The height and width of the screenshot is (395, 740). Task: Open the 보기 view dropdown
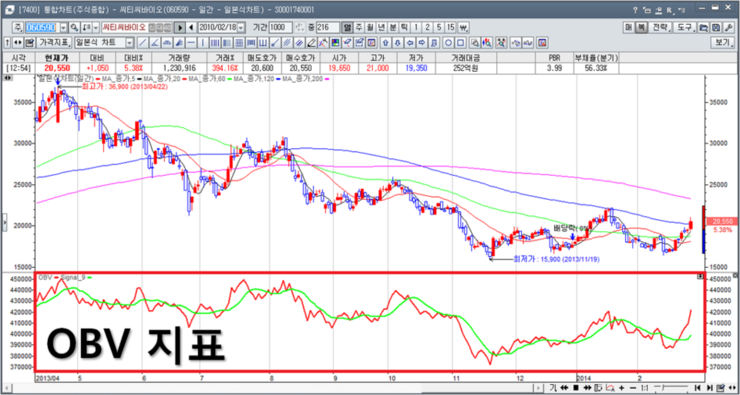pyautogui.click(x=723, y=43)
